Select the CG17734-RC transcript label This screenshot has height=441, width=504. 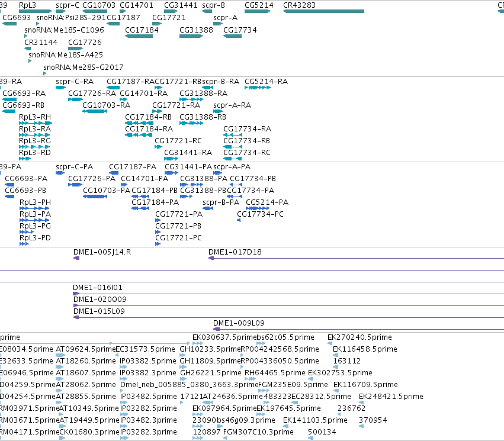(247, 153)
